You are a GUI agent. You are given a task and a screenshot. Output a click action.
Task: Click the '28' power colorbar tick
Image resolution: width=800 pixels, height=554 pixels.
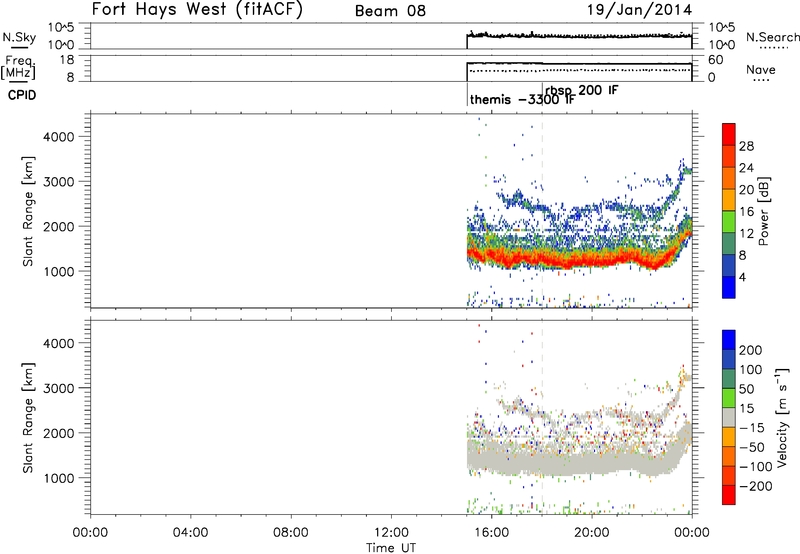click(746, 146)
